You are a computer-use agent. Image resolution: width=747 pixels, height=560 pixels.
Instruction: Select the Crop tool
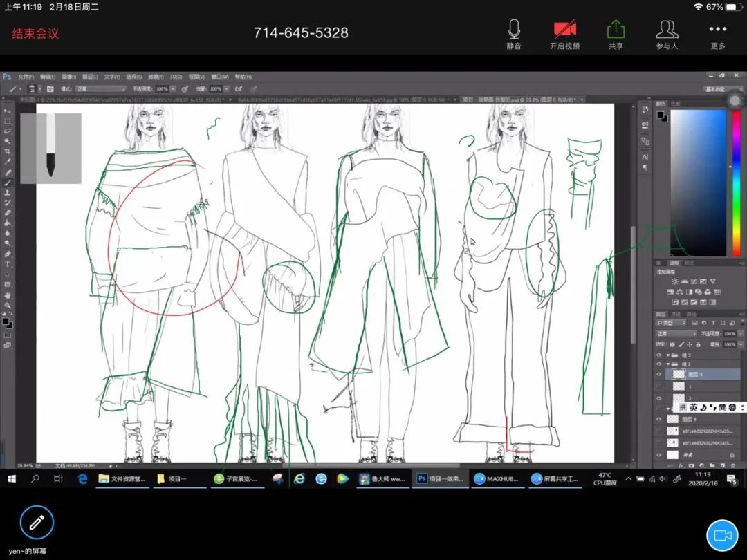pos(8,151)
